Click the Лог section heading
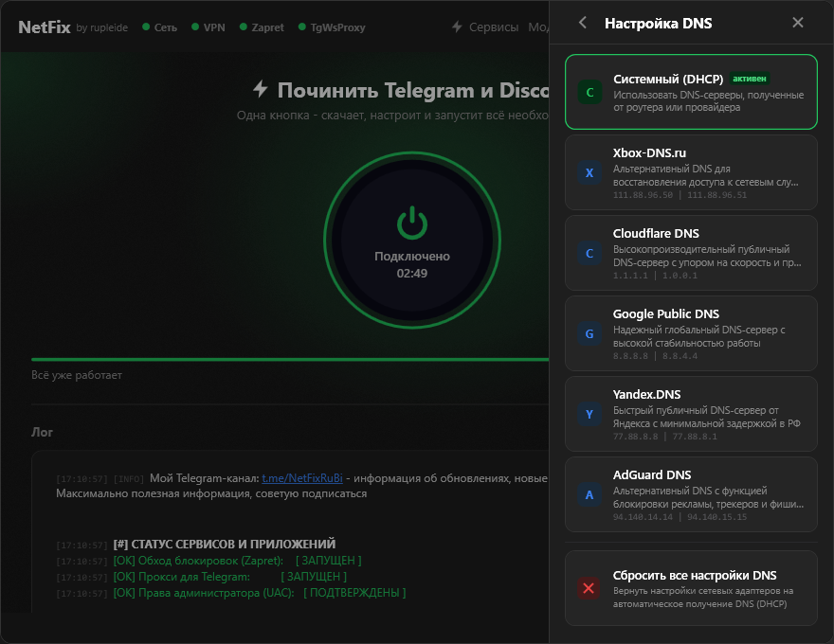Image resolution: width=834 pixels, height=644 pixels. [42, 432]
